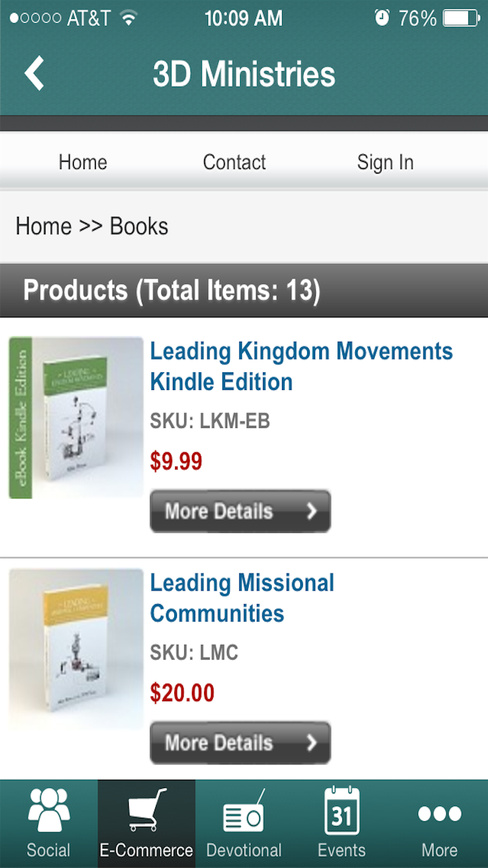The image size is (488, 868).
Task: Expand details for Leading Kingdom Movements
Action: (240, 511)
